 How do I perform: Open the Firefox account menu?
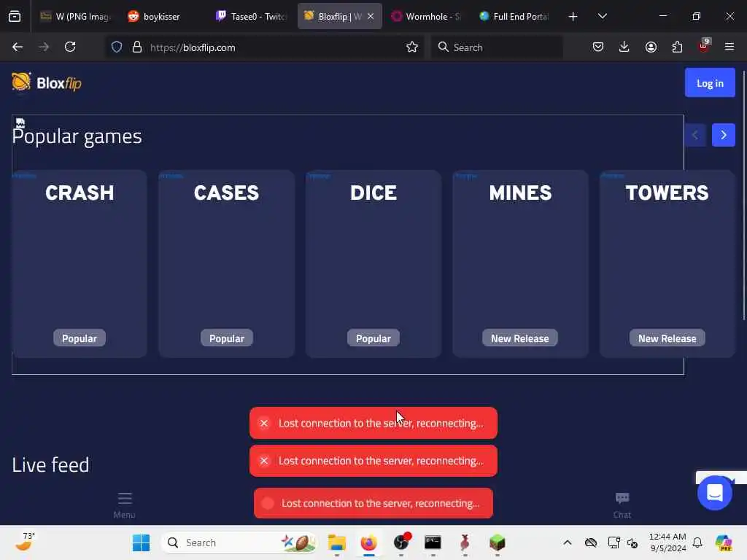pos(651,47)
